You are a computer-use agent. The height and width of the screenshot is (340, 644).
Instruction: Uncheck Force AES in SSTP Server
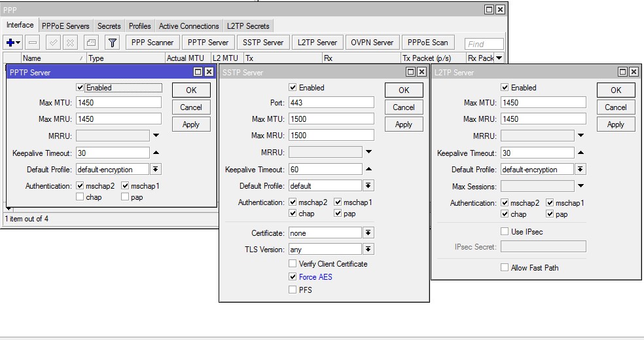pos(293,276)
